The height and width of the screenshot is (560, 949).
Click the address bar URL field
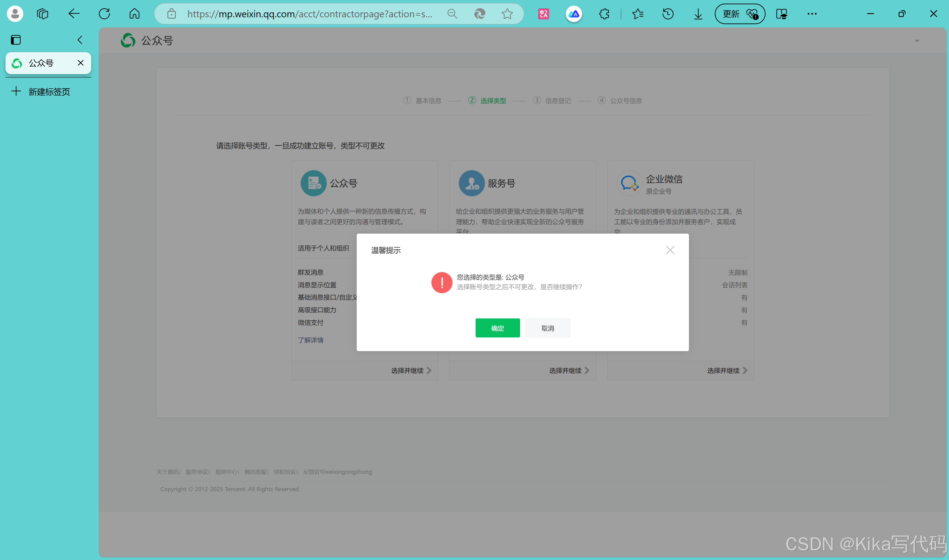(x=309, y=14)
